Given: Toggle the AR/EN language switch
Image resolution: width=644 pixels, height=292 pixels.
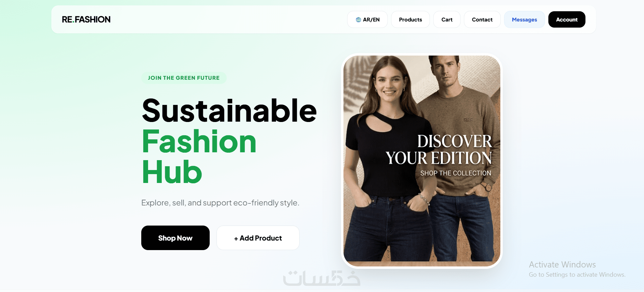Looking at the screenshot, I should (367, 19).
